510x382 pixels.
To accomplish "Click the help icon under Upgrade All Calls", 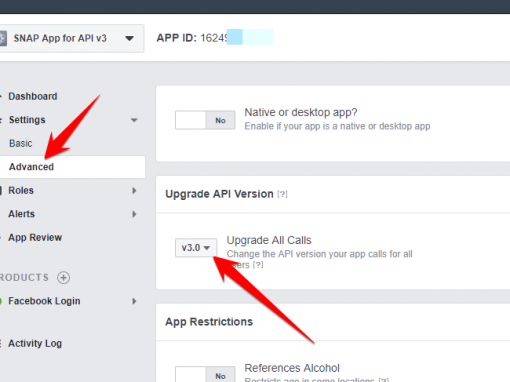I will pyautogui.click(x=258, y=265).
